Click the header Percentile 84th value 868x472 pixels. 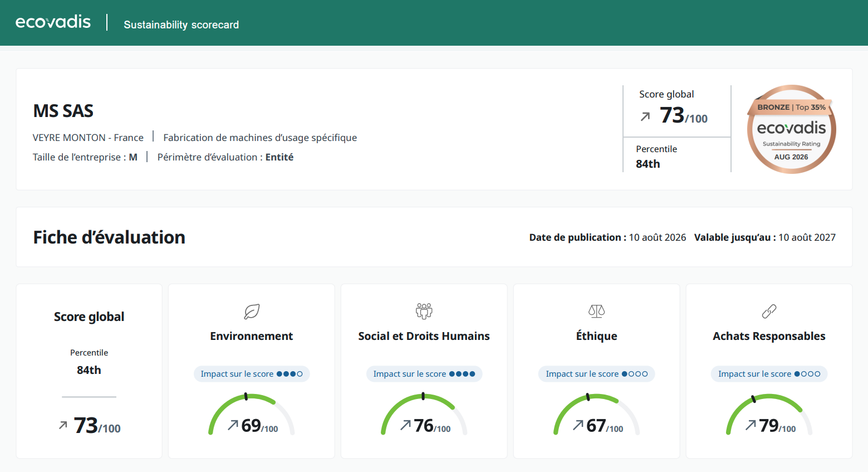[648, 164]
